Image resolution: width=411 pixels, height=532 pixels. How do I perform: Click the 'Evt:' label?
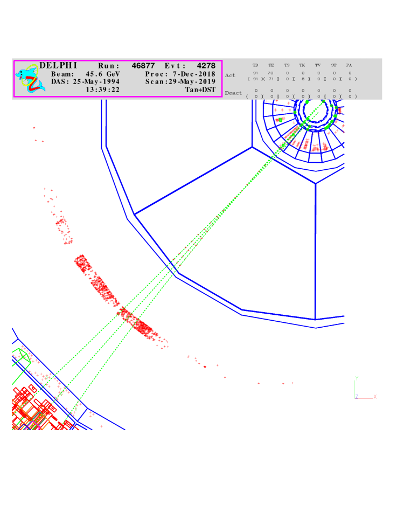(175, 66)
